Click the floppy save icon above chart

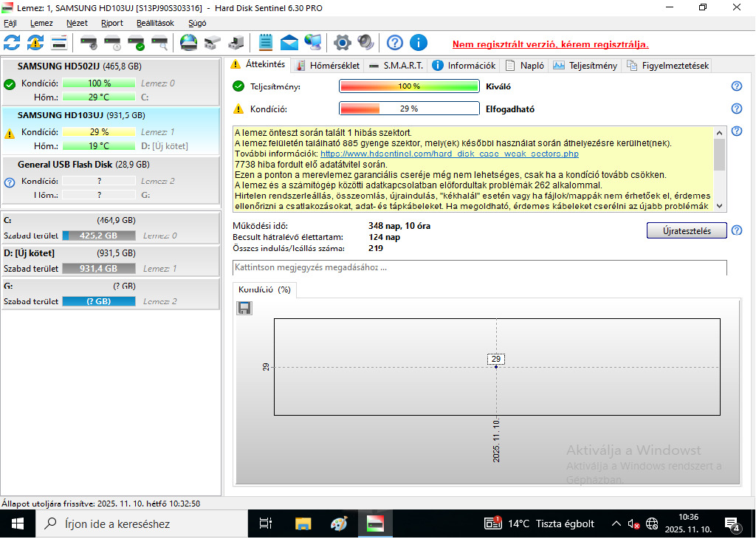coord(244,308)
